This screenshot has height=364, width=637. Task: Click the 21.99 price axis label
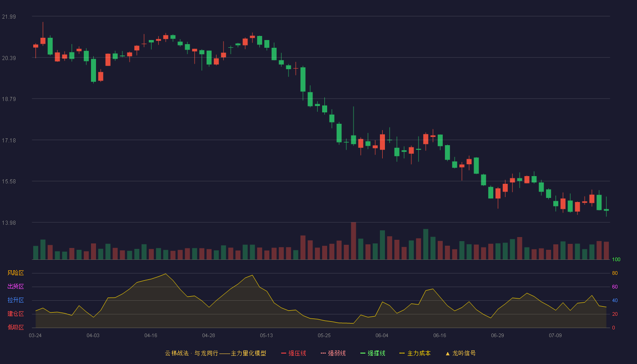tap(9, 17)
